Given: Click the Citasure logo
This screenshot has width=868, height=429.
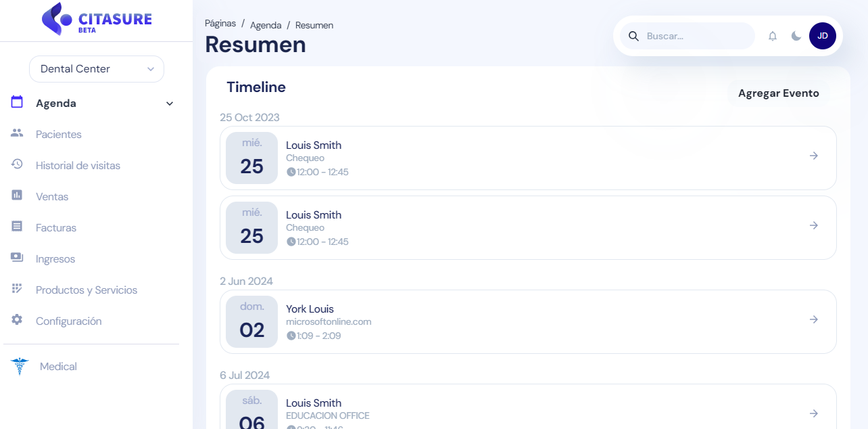Looking at the screenshot, I should pos(96,19).
